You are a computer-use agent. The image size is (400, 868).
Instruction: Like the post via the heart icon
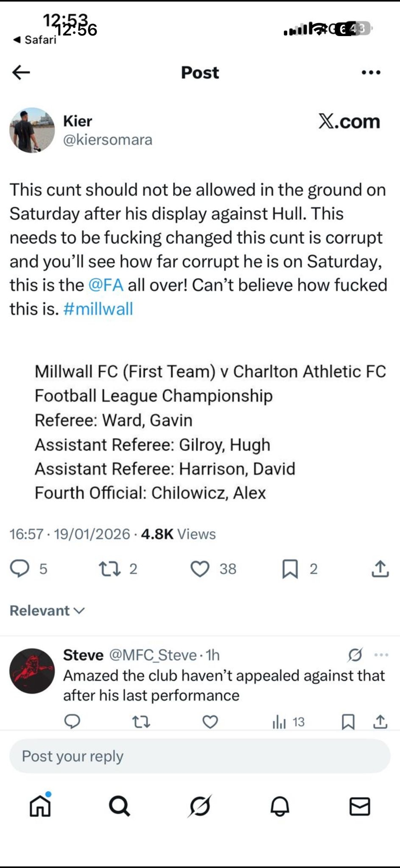(x=199, y=569)
